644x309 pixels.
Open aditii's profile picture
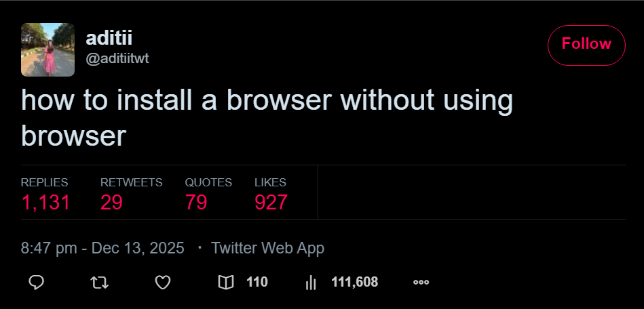click(48, 49)
